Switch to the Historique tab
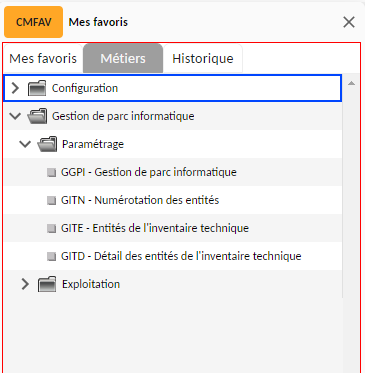Viewport: 365px width, 373px height. pos(203,59)
